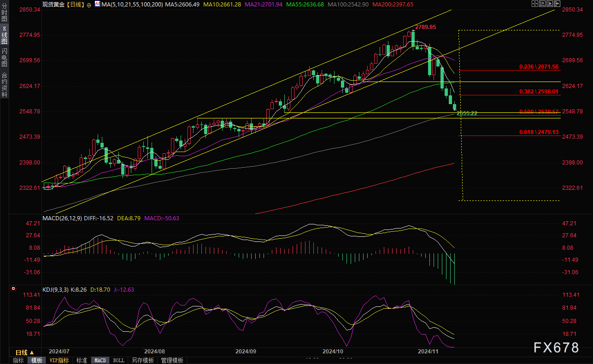Click the 另存模板 button
Screen dimensions: 593x364
point(142,360)
